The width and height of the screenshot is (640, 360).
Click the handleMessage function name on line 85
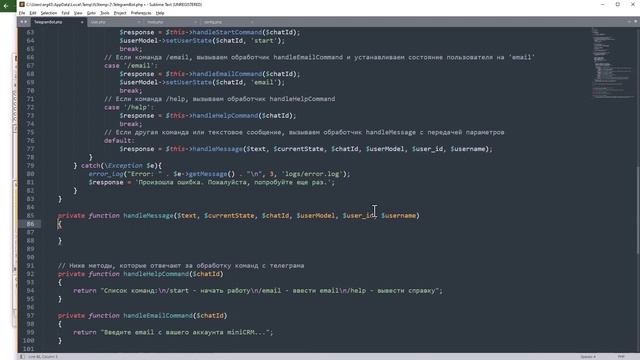pyautogui.click(x=148, y=216)
